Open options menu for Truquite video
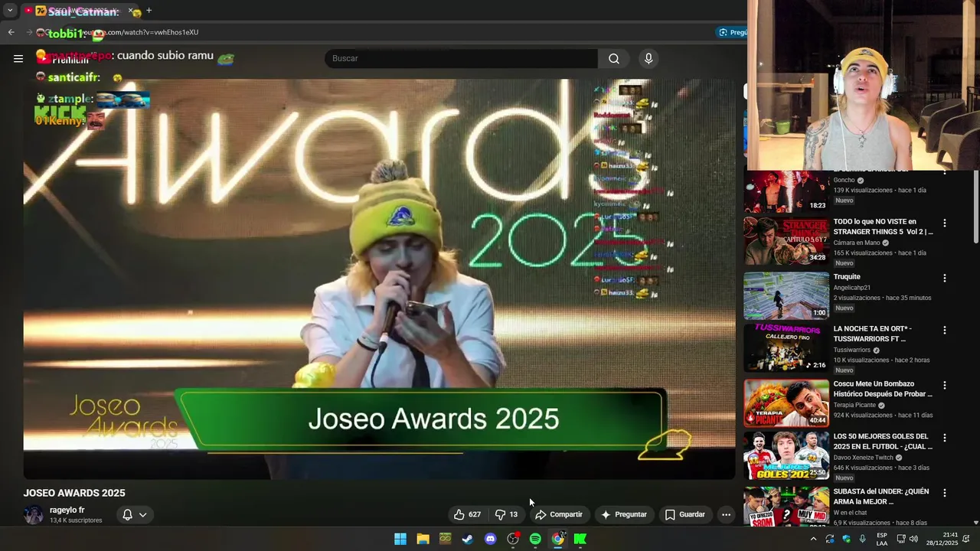 (x=944, y=278)
